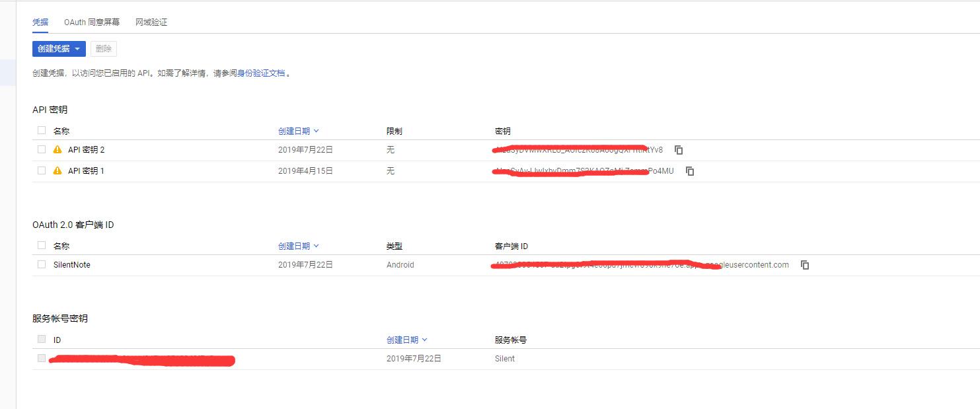This screenshot has height=409, width=980.
Task: Click the 删除 button
Action: pyautogui.click(x=104, y=49)
